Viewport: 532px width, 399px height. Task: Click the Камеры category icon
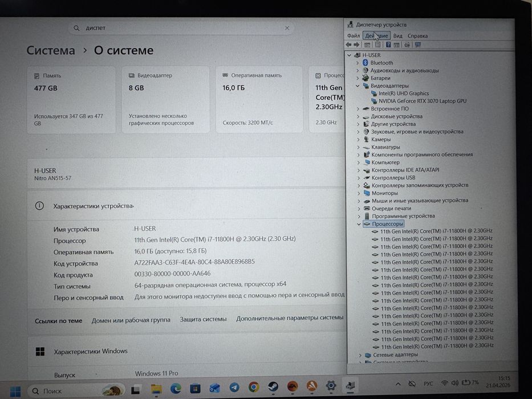click(366, 140)
